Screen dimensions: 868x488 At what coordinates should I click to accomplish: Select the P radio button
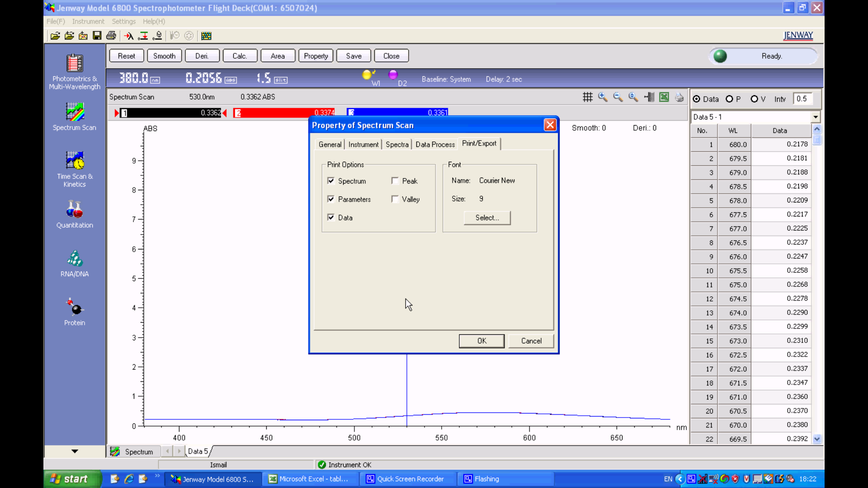pyautogui.click(x=729, y=99)
